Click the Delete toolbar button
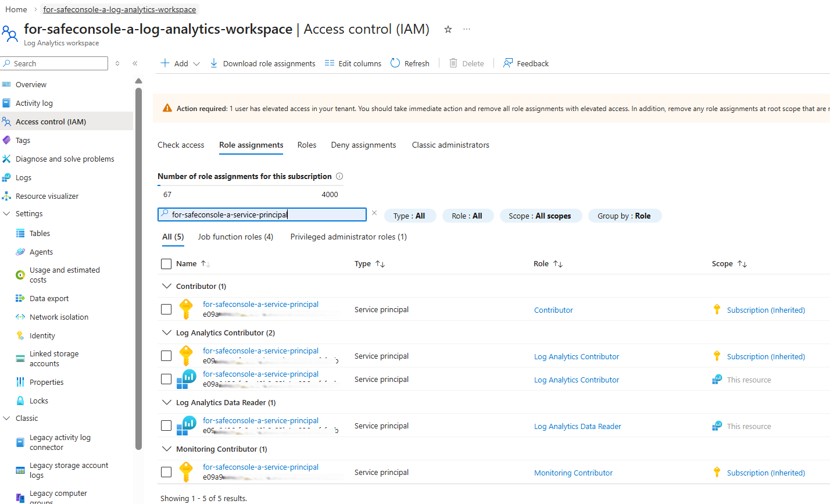The height and width of the screenshot is (504, 830). (467, 63)
